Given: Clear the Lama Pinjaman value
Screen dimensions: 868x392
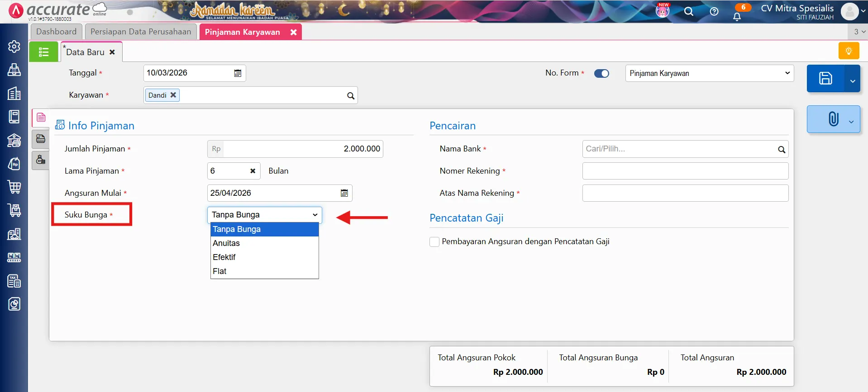Looking at the screenshot, I should (x=253, y=171).
